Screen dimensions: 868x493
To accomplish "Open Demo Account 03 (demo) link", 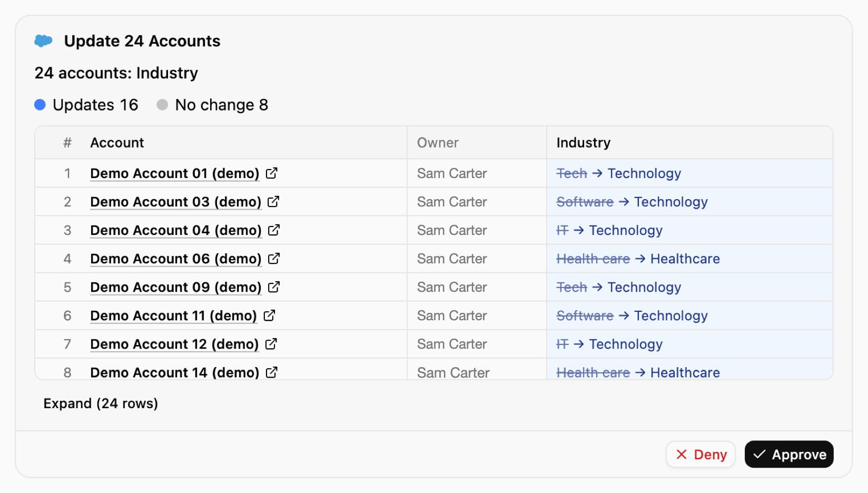I will tap(176, 202).
